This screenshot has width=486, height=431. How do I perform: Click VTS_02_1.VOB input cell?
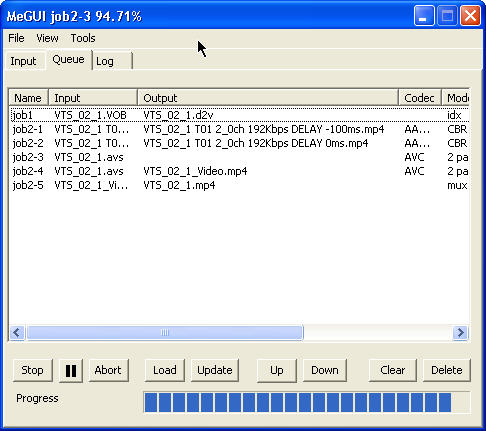coord(90,115)
